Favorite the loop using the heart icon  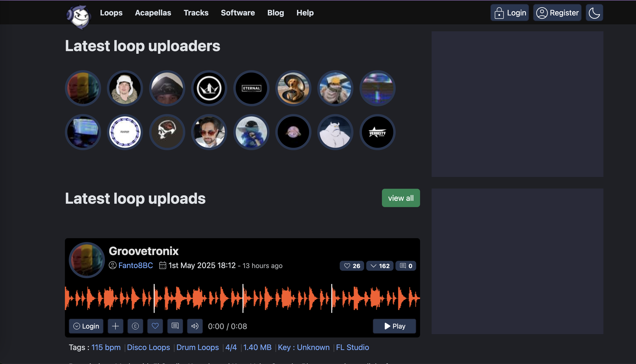(x=155, y=326)
